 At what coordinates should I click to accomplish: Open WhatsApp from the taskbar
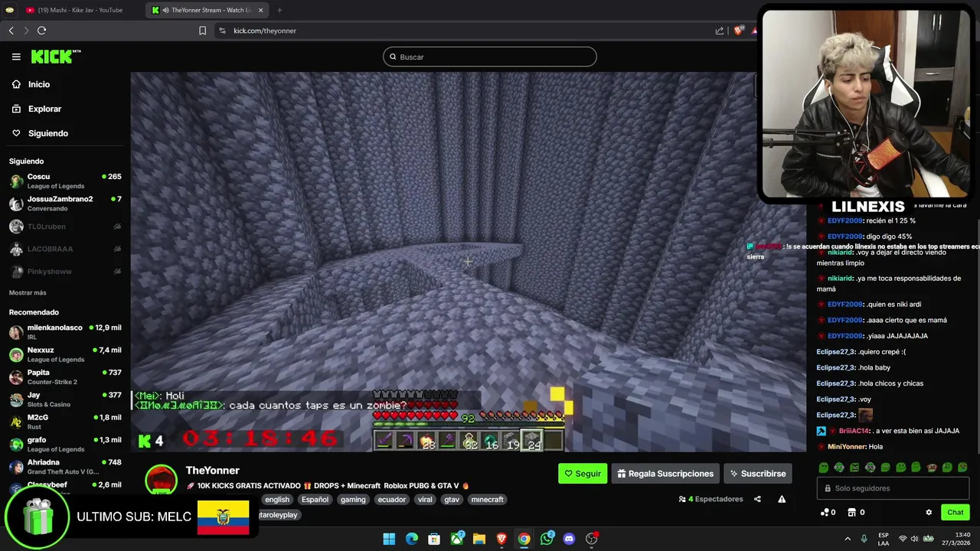pyautogui.click(x=547, y=539)
